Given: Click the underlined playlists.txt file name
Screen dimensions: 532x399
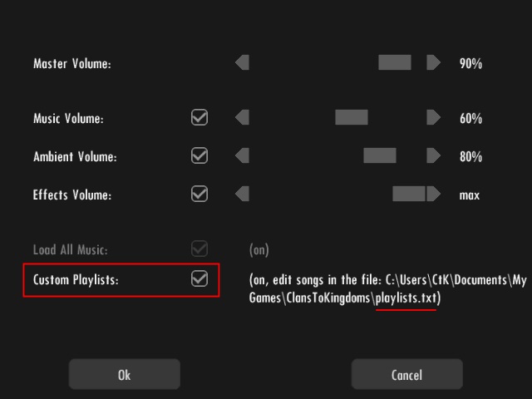Looking at the screenshot, I should tap(406, 298).
